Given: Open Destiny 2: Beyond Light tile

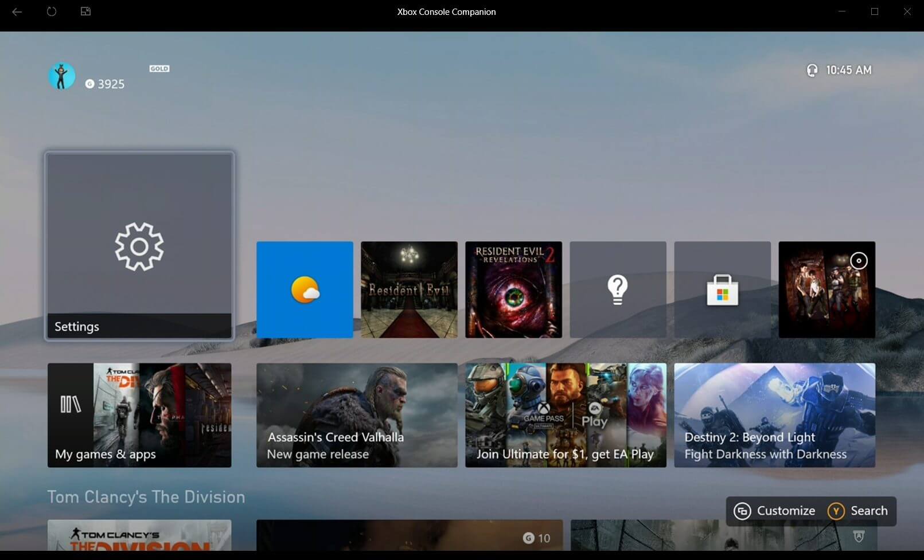Looking at the screenshot, I should coord(774,415).
